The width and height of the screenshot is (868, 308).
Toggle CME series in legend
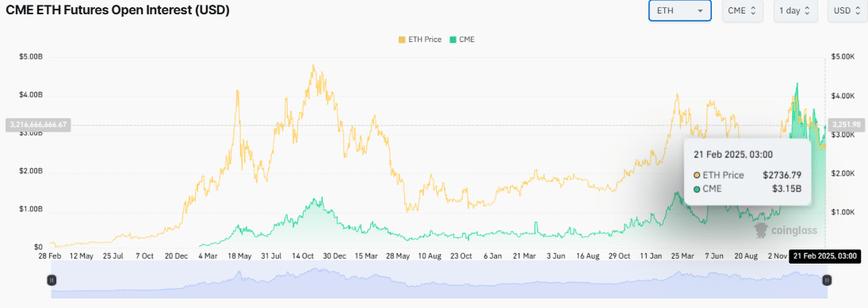tap(461, 40)
